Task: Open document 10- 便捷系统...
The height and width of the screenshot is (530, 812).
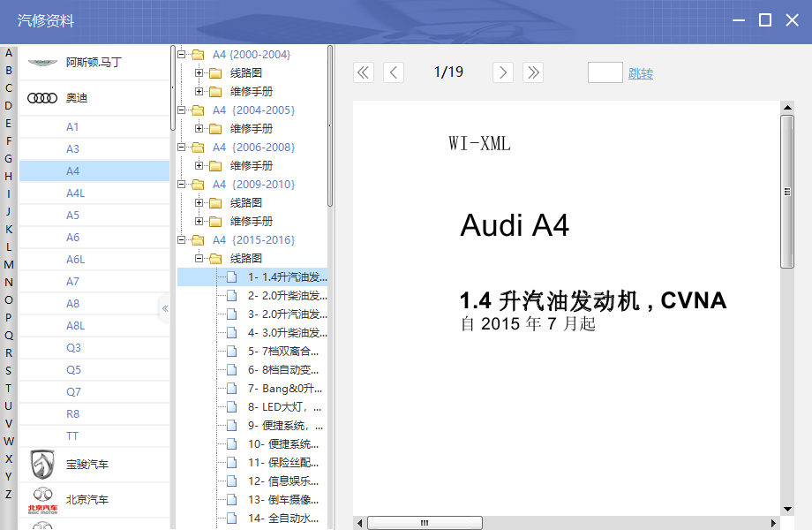Action: pyautogui.click(x=283, y=444)
